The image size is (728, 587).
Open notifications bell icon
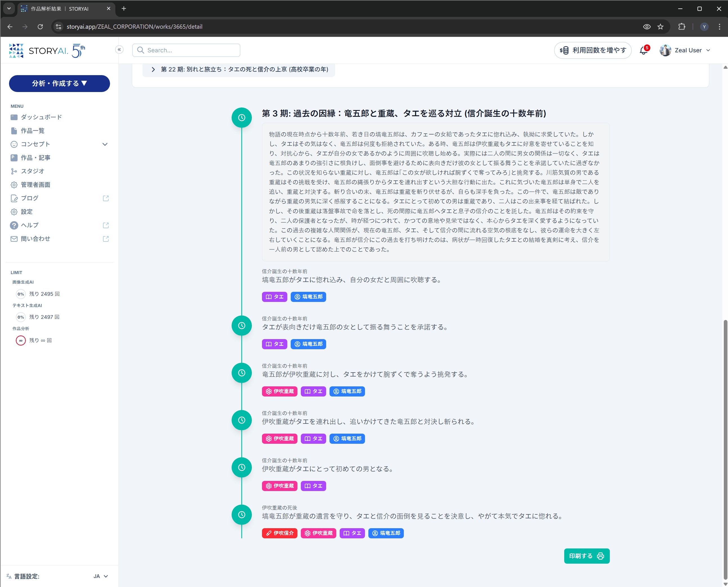(644, 50)
